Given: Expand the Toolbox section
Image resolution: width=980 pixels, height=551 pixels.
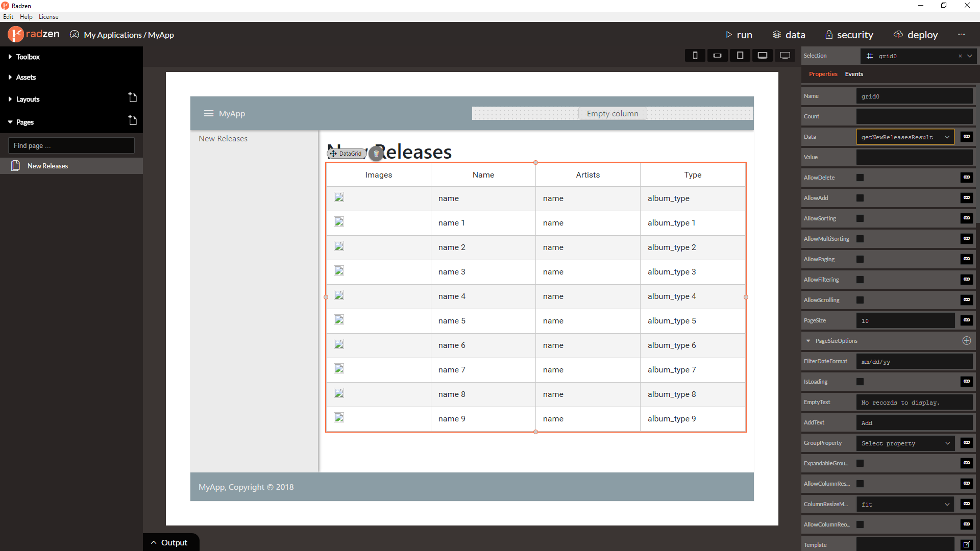Looking at the screenshot, I should click(28, 57).
